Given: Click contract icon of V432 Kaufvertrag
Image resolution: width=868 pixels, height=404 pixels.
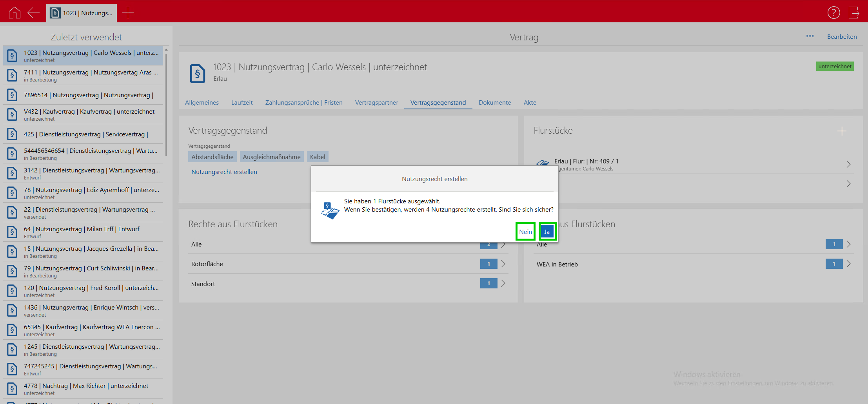Looking at the screenshot, I should tap(12, 114).
